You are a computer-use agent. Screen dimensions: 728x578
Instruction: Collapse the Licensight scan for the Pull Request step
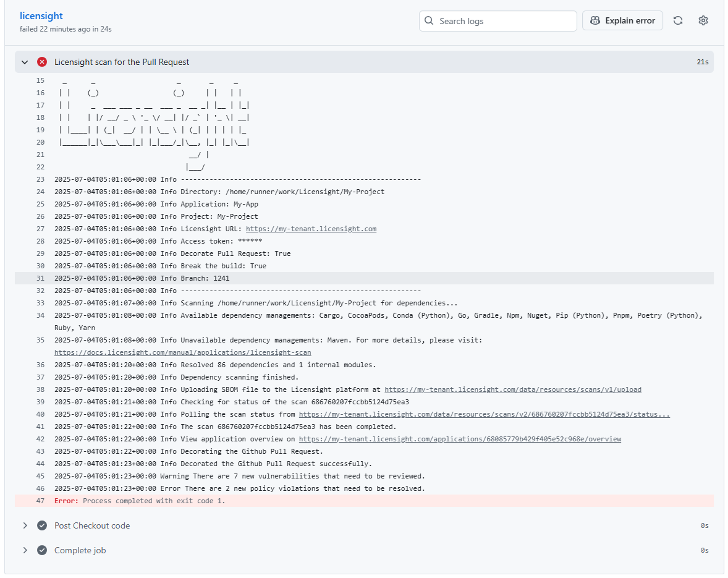click(x=24, y=62)
